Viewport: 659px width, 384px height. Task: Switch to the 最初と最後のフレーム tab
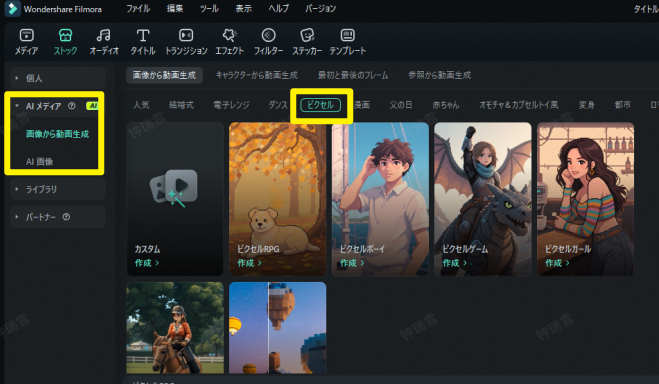(x=353, y=75)
